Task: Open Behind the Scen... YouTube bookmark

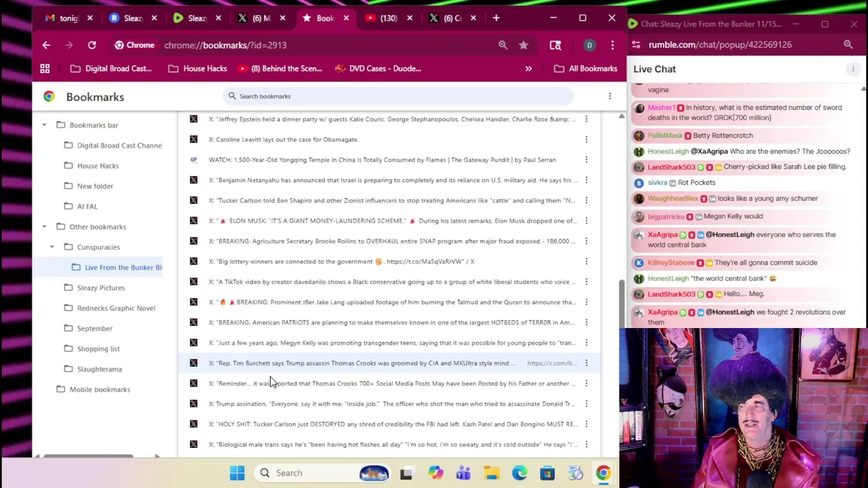Action: point(280,68)
